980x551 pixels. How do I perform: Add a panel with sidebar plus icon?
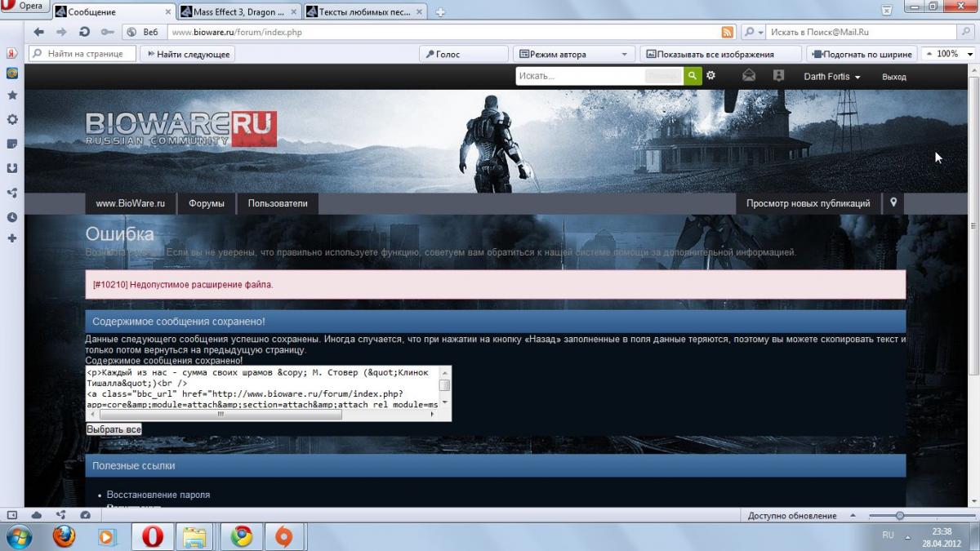(x=12, y=238)
